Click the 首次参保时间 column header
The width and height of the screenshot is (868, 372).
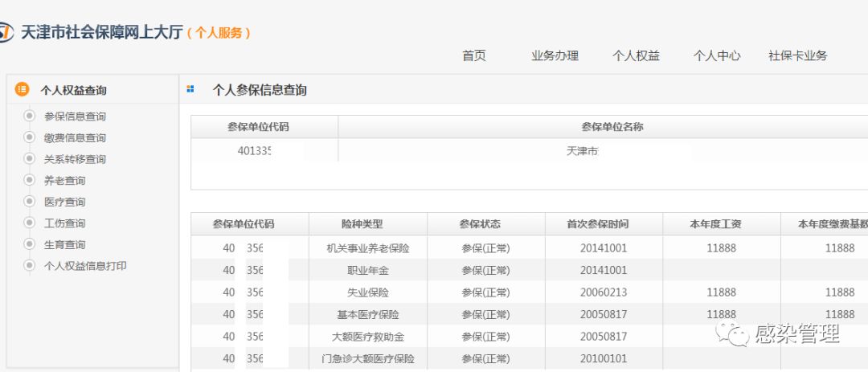tap(604, 224)
